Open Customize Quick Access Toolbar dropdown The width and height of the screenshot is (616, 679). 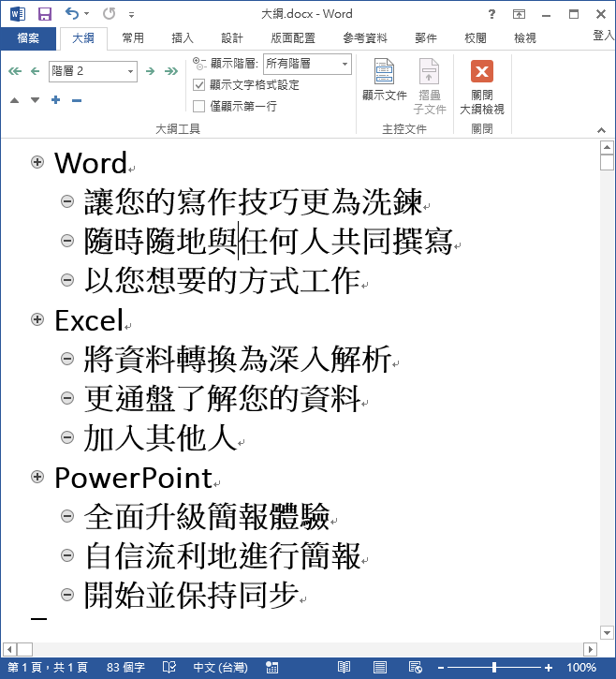tap(132, 15)
